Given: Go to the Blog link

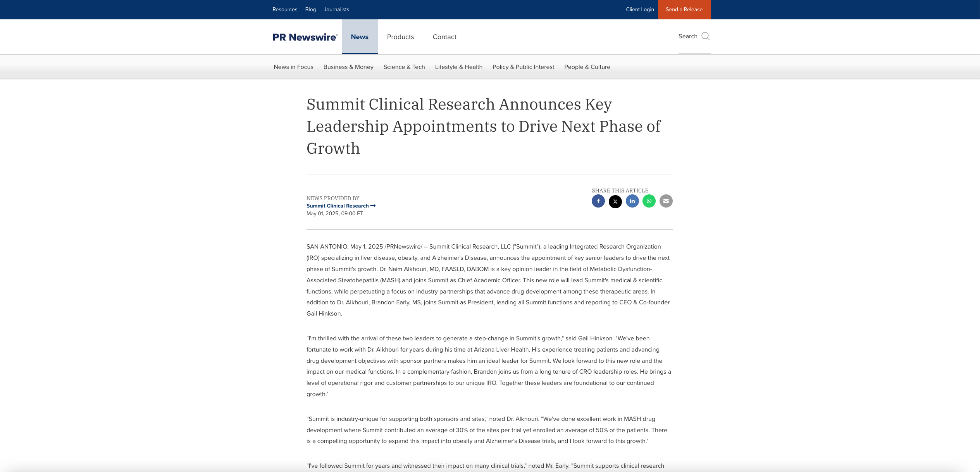Looking at the screenshot, I should pos(310,10).
